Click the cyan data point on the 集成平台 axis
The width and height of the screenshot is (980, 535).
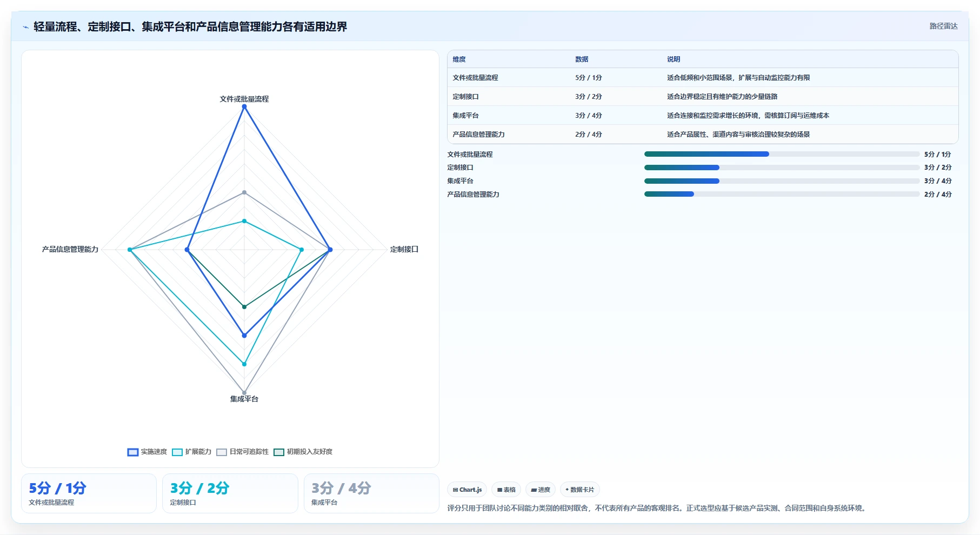coord(244,364)
